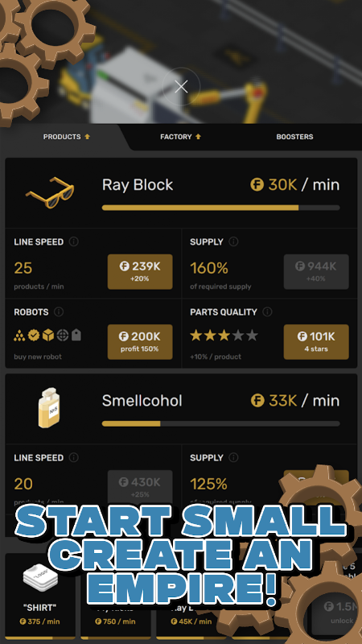Upgrade parts quality to 4 stars
Screen dimensions: 362x644
[316, 341]
